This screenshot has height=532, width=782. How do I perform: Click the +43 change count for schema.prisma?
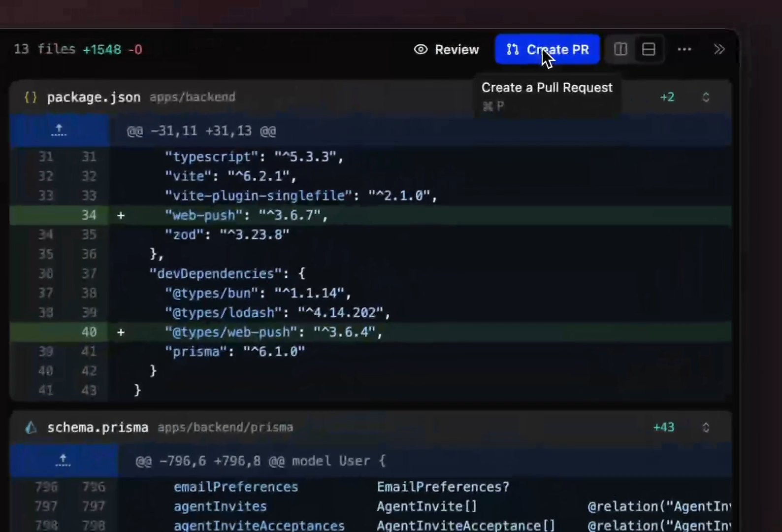(664, 427)
